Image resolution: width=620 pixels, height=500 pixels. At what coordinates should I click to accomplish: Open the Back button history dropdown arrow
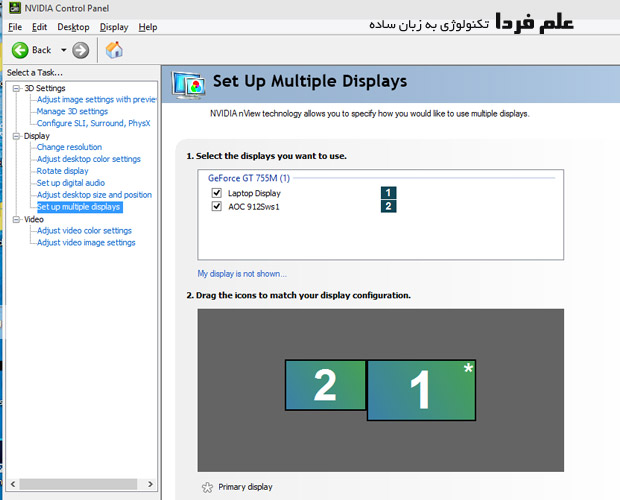click(x=63, y=49)
